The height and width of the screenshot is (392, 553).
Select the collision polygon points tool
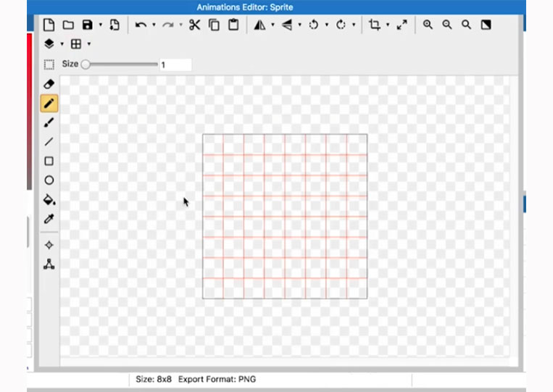click(49, 264)
